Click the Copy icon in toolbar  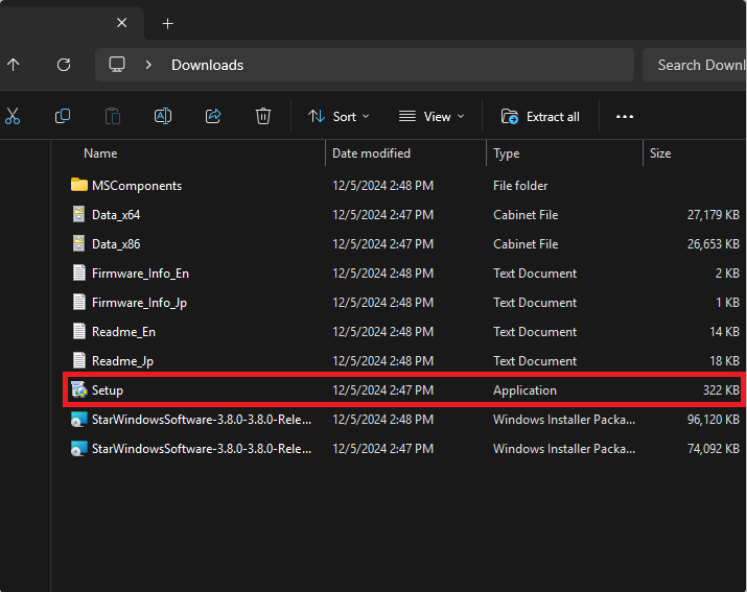pos(62,116)
